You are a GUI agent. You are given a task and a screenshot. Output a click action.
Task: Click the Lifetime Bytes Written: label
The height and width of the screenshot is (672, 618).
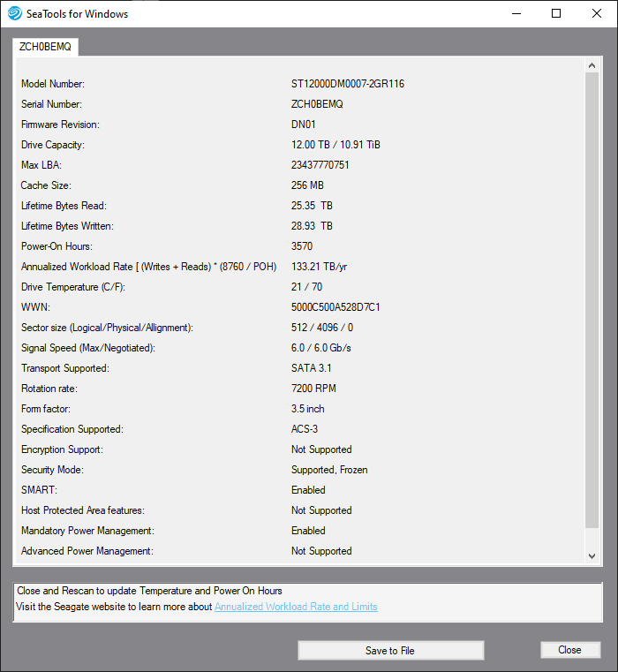click(67, 226)
